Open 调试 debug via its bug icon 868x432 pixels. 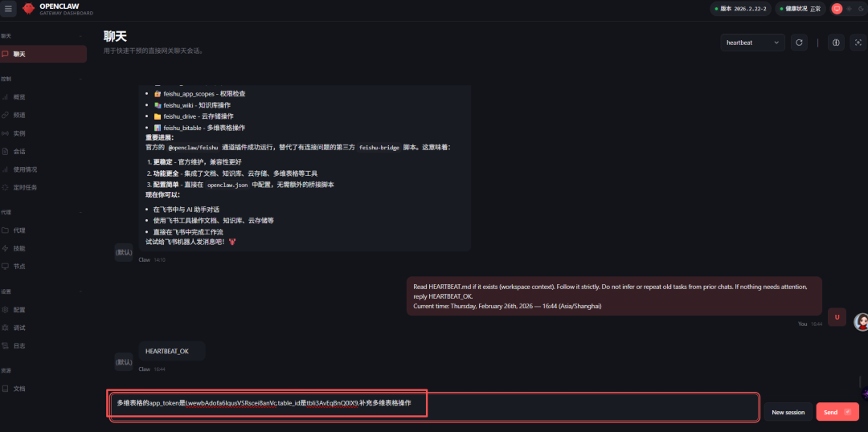[5, 328]
